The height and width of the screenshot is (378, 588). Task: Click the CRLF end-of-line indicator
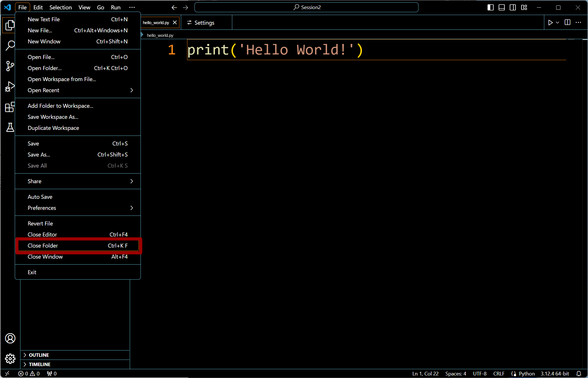[x=499, y=374]
